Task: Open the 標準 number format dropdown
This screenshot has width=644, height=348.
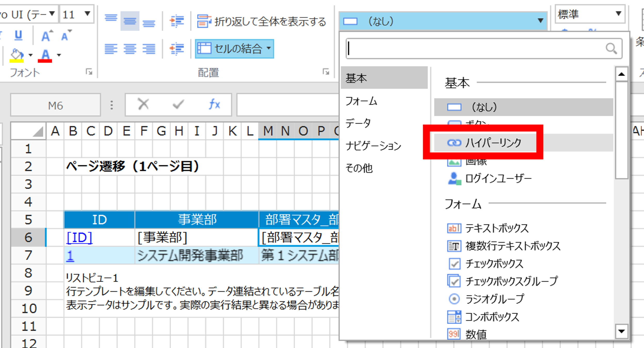Action: point(618,14)
